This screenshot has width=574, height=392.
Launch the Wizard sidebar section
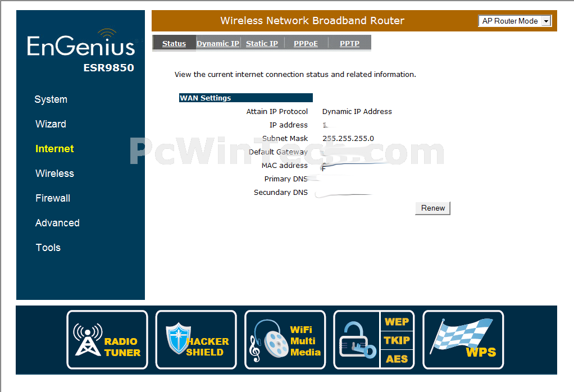(x=51, y=124)
